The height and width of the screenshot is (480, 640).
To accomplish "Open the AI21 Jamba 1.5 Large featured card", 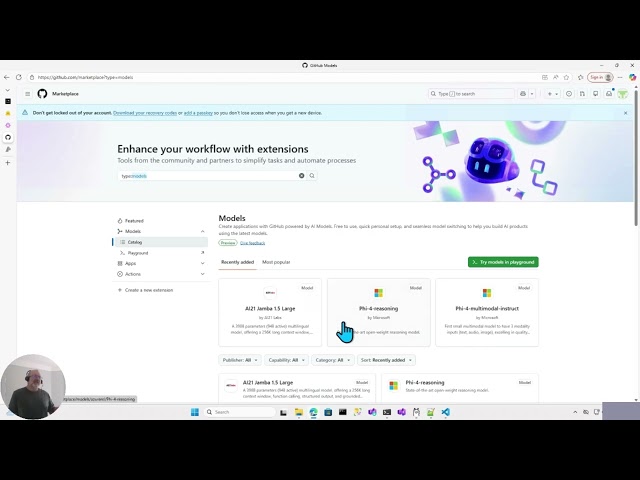I will tap(270, 312).
